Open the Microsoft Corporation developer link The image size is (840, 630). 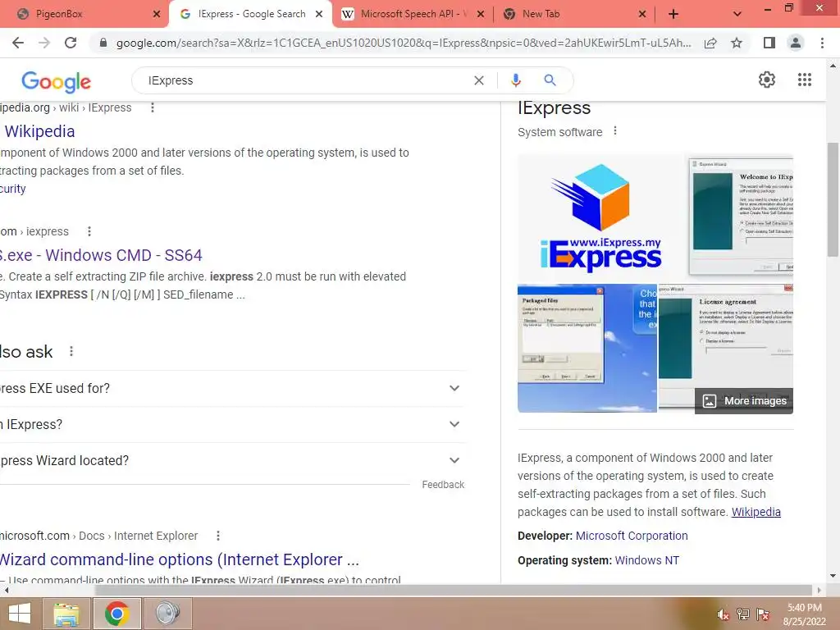click(632, 536)
